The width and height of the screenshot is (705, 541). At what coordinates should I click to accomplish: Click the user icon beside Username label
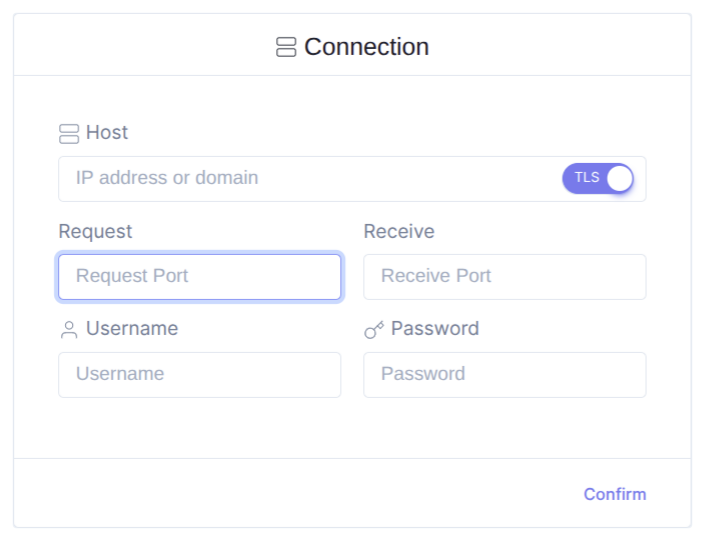pyautogui.click(x=69, y=329)
